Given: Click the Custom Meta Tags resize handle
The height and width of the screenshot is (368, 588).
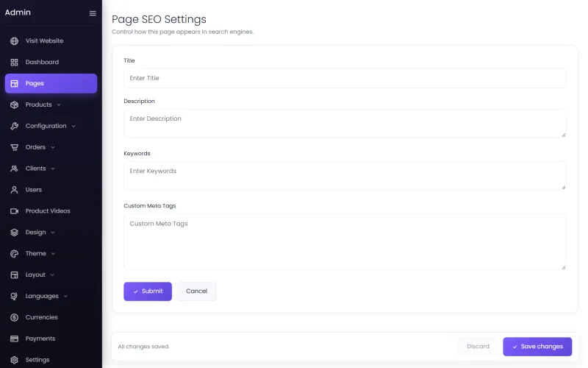Looking at the screenshot, I should click(x=563, y=267).
